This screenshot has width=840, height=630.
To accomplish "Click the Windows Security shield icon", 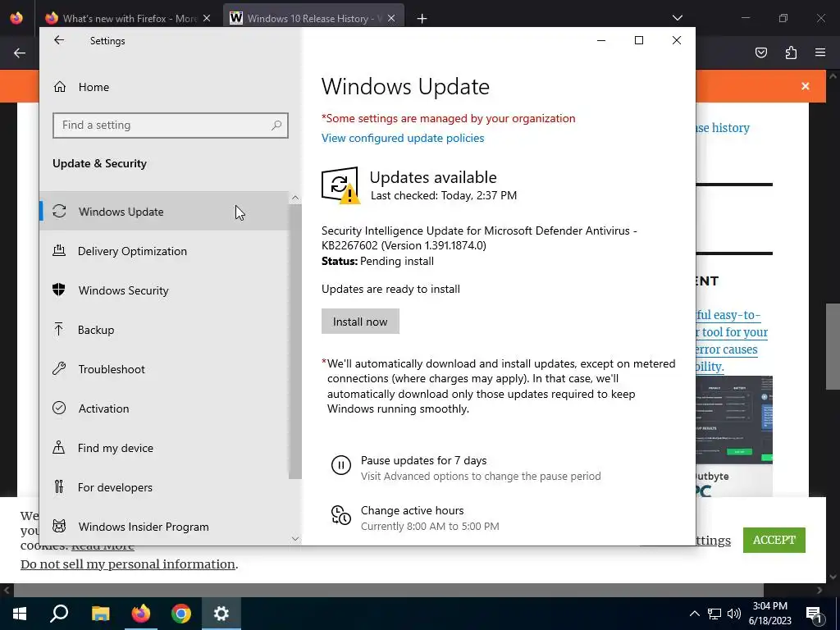I will (x=59, y=290).
